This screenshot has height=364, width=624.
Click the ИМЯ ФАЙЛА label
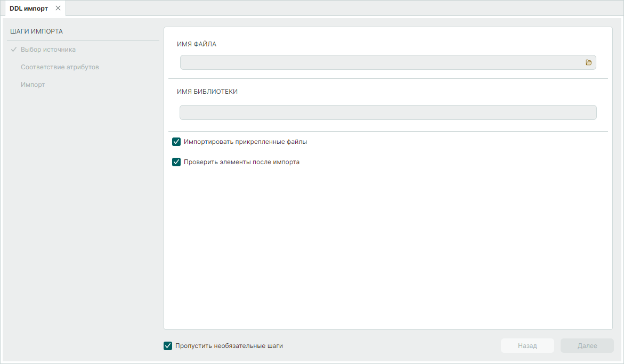(x=197, y=44)
